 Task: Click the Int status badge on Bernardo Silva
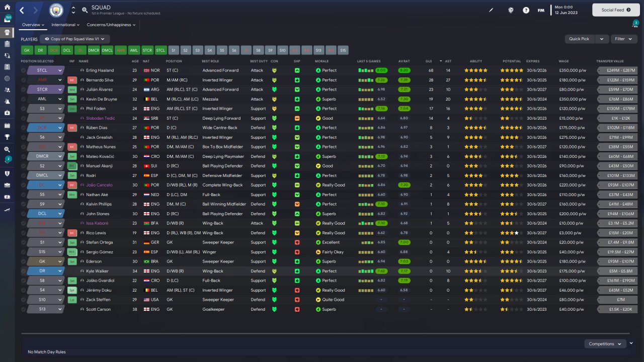point(72,80)
